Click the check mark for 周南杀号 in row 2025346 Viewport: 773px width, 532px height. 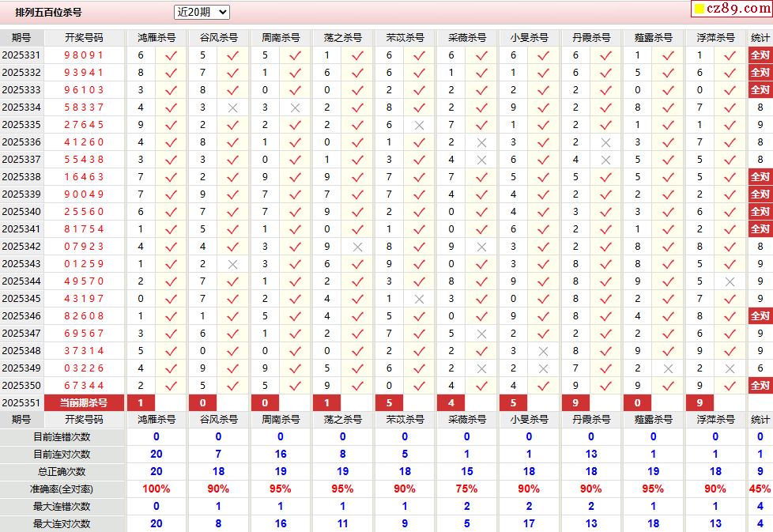pos(295,316)
